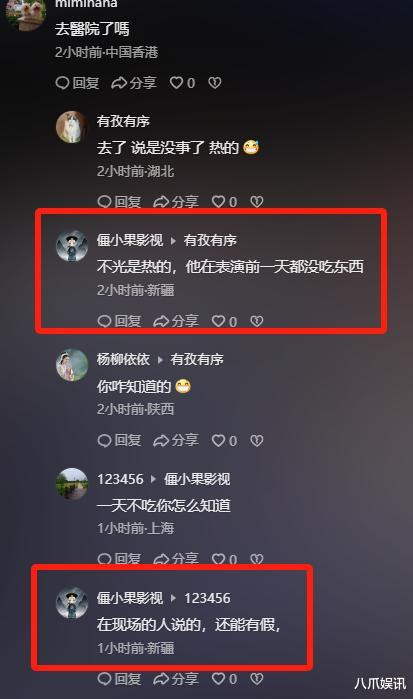Open 123456's landscape avatar

pos(71,485)
